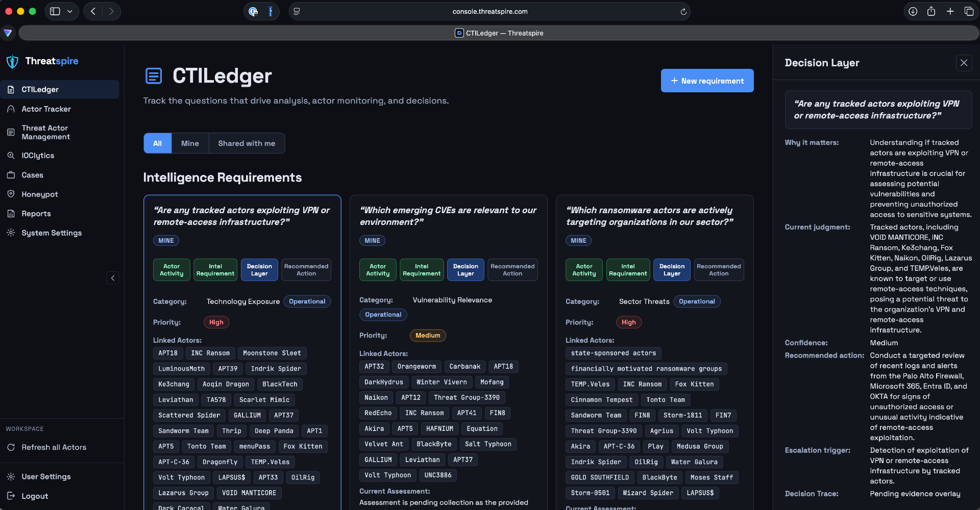Select Shared with me tab
980x510 pixels.
(x=247, y=143)
